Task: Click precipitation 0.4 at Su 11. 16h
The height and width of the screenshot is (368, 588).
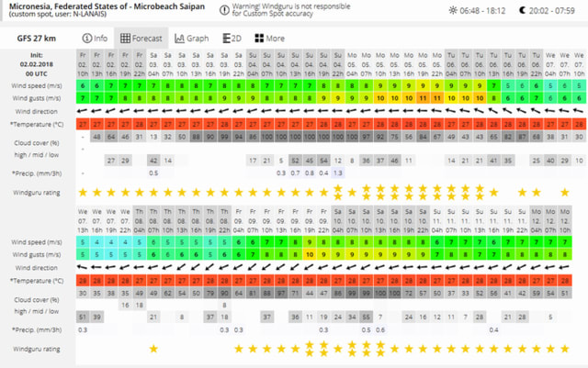Action: click(493, 329)
